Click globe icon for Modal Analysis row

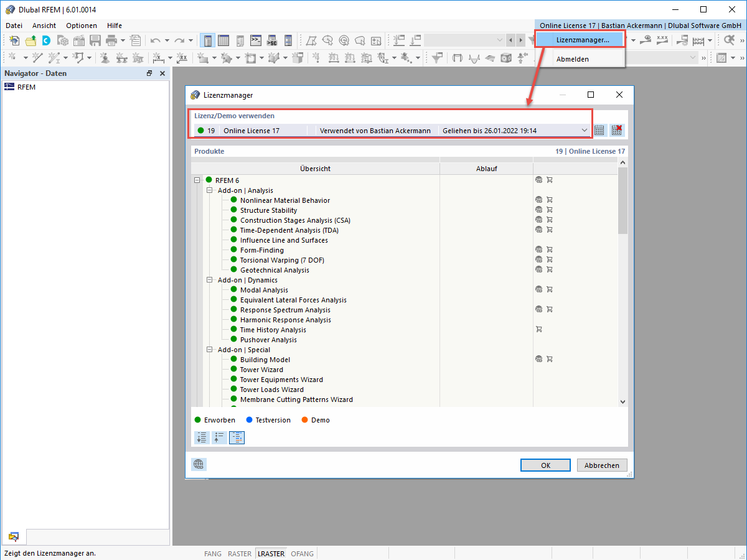(539, 289)
